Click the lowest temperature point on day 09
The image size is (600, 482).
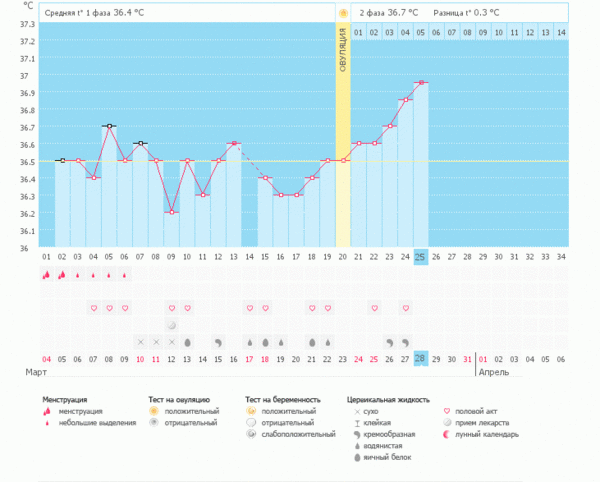[171, 212]
